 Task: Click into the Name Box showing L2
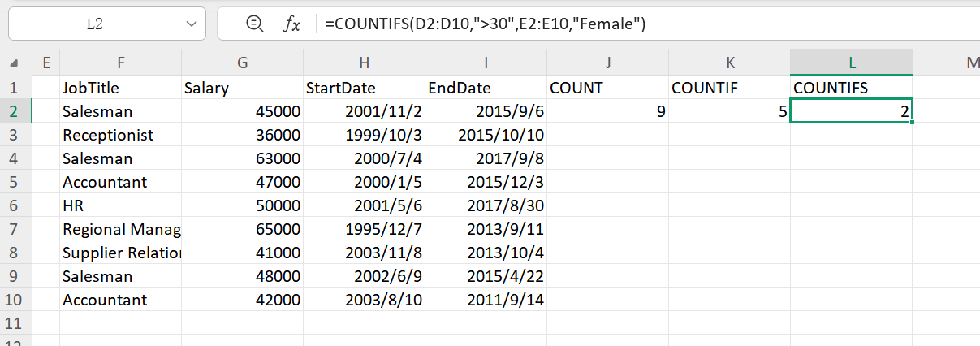pos(94,24)
